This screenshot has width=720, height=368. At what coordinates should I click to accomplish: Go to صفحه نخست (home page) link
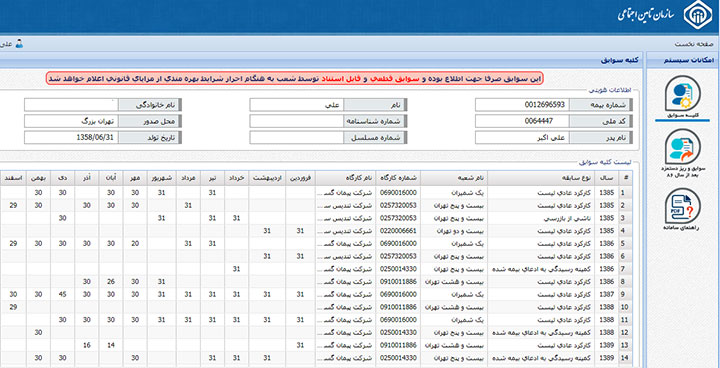point(693,45)
